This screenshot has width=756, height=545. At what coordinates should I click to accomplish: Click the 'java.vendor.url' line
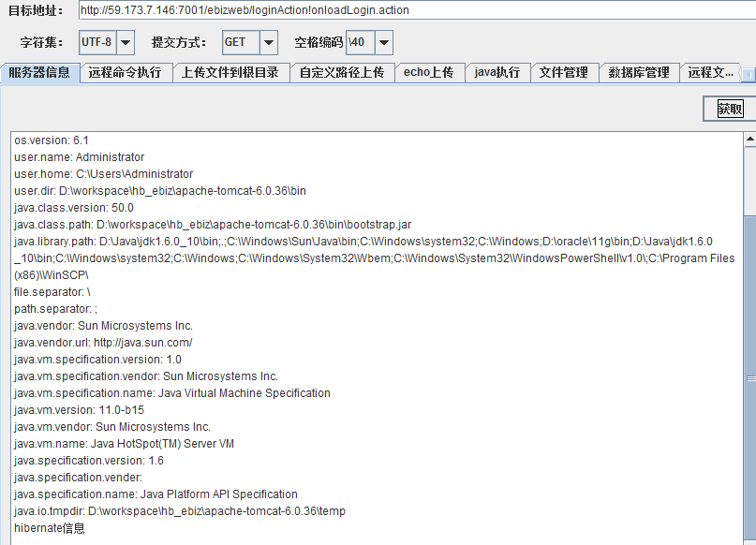coord(103,343)
